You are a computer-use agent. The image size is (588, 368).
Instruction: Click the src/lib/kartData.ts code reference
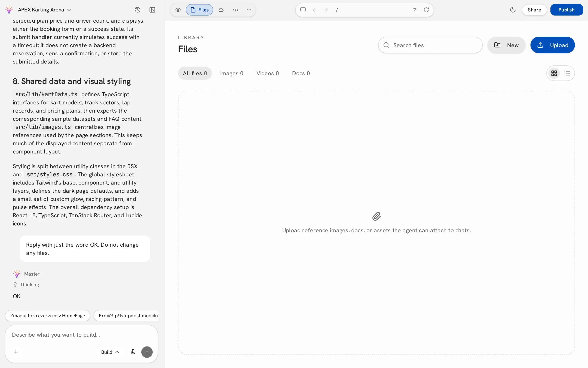46,94
